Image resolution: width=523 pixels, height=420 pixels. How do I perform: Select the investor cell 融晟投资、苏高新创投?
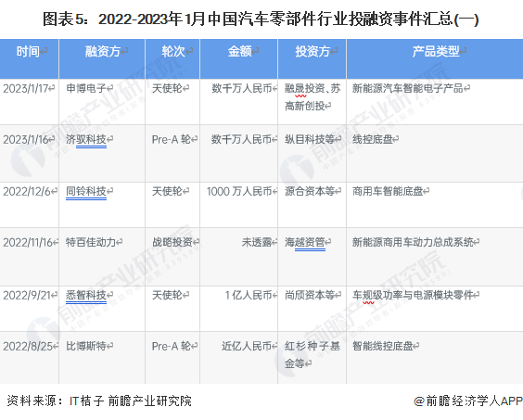tap(313, 102)
